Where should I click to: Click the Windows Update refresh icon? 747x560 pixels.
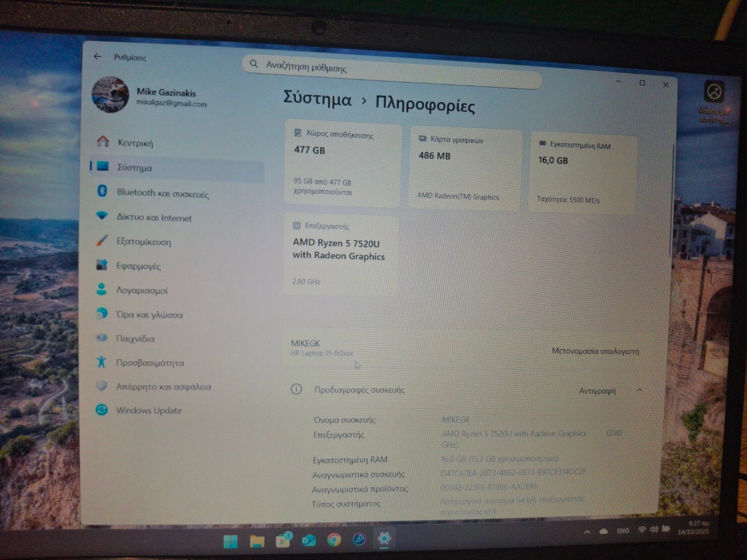pyautogui.click(x=102, y=410)
